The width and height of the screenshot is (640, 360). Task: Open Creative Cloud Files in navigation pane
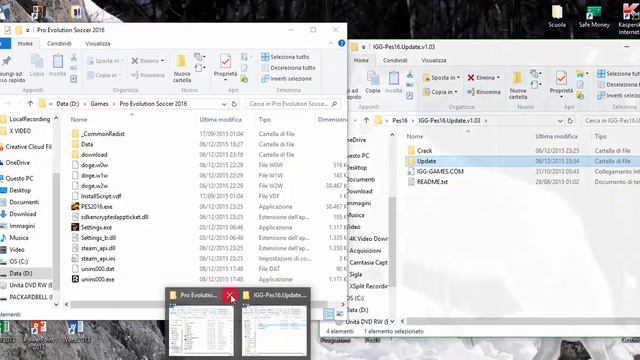point(29,147)
